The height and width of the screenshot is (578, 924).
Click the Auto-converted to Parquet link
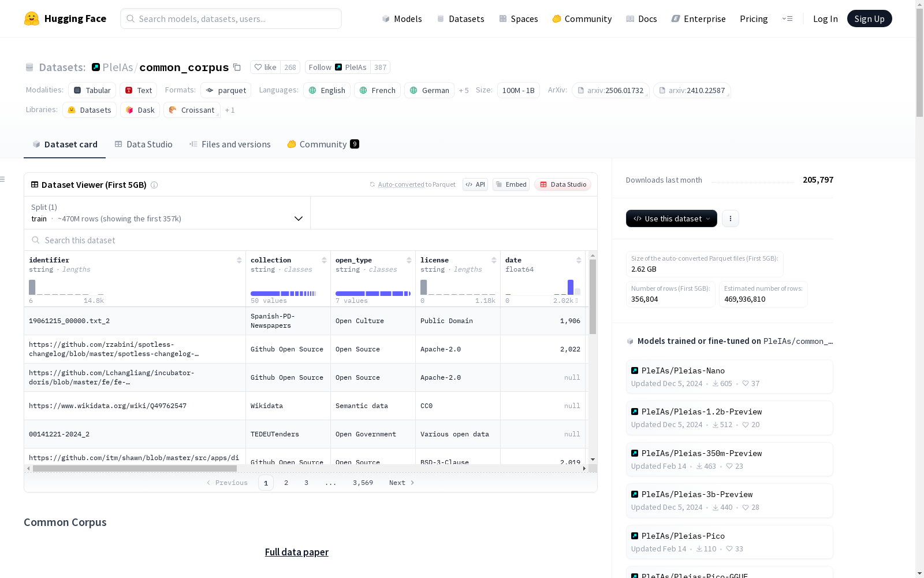click(412, 184)
